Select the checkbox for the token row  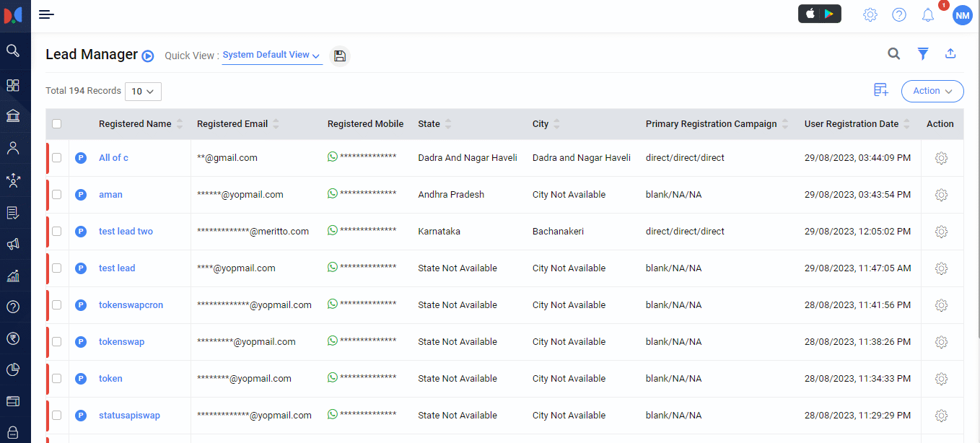[x=57, y=378]
